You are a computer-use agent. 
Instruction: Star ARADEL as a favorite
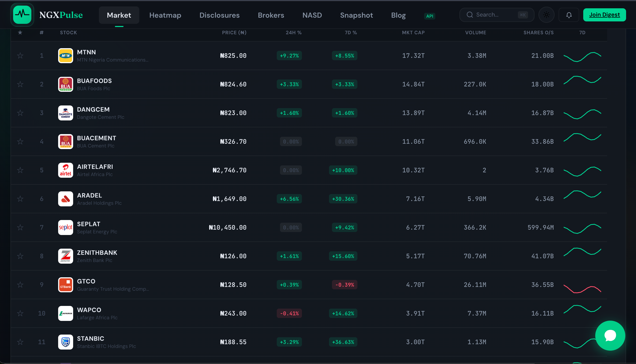20,199
